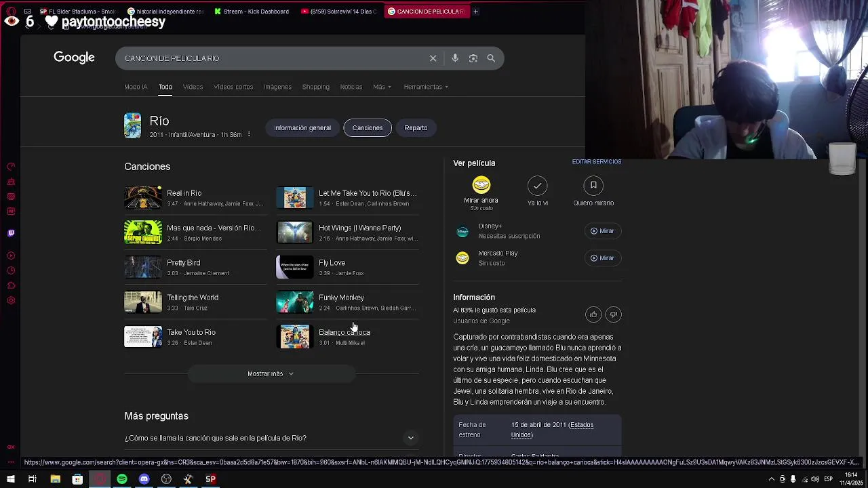
Task: Open Google Lens image search icon
Action: tap(473, 58)
